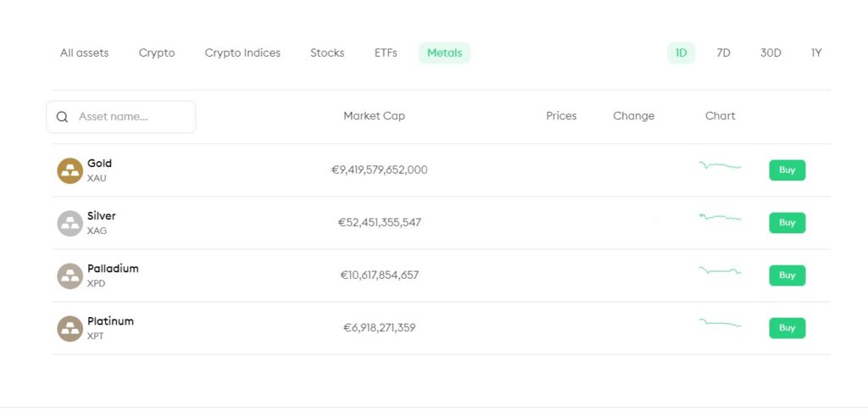Click the Palladium XPD coin icon
Viewport: 868px width, 412px height.
click(x=70, y=276)
